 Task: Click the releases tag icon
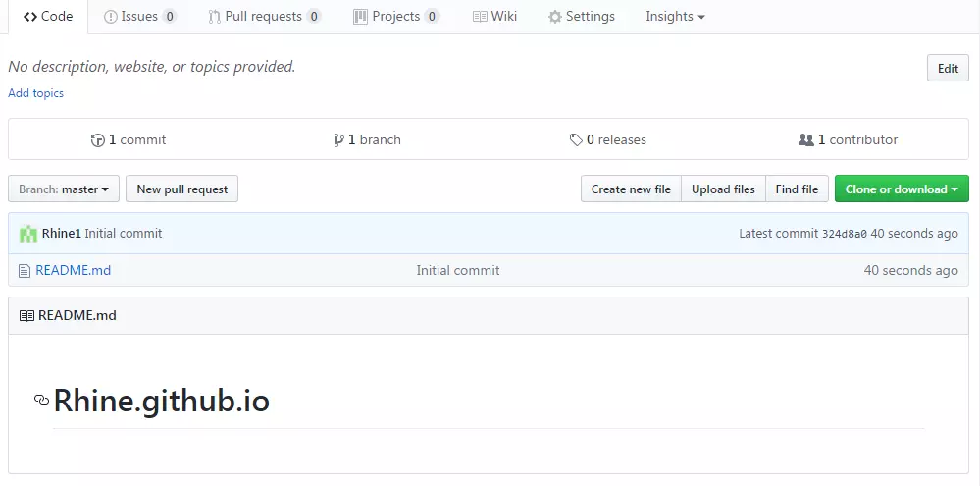pos(576,140)
